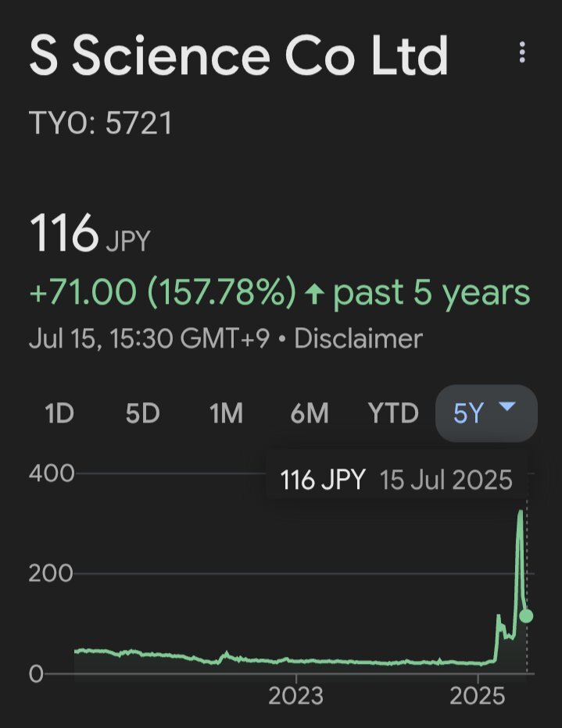Click the 2025 label on chart axis
This screenshot has width=562, height=728.
coord(478,696)
